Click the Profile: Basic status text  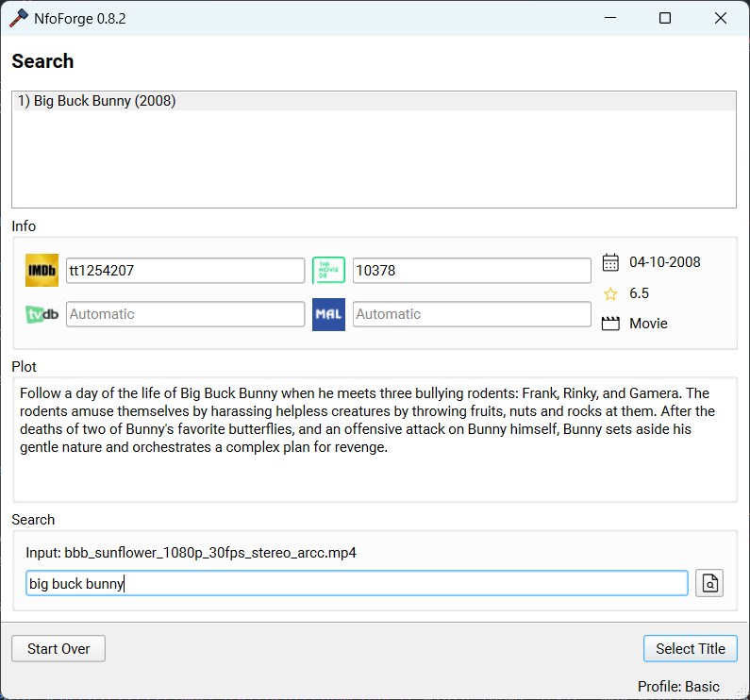point(678,687)
